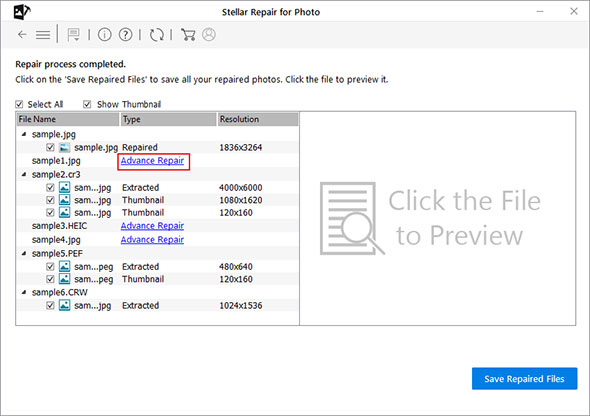Click Advance Repair link for sample1.jpg
Image resolution: width=590 pixels, height=416 pixels.
tap(152, 161)
